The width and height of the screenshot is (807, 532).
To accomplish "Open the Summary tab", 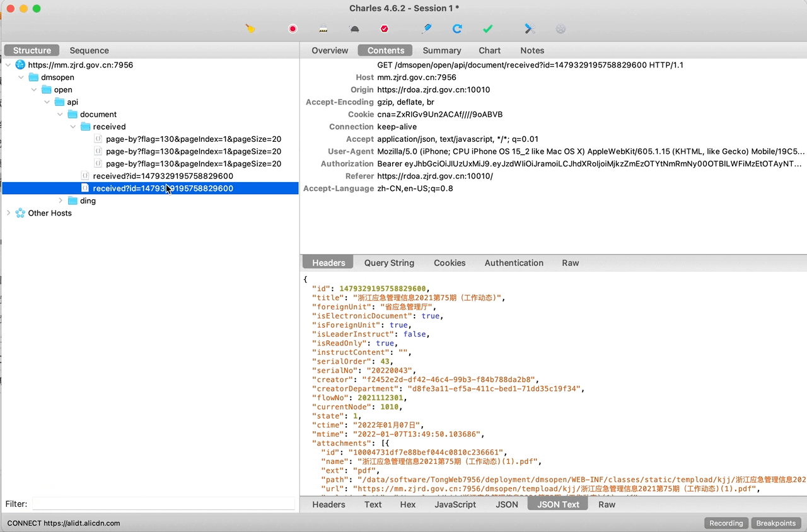I will tap(441, 50).
